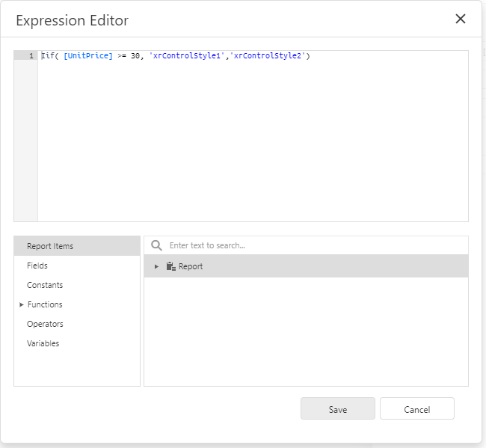Close the Expression Editor dialog
The width and height of the screenshot is (486, 448).
(461, 19)
